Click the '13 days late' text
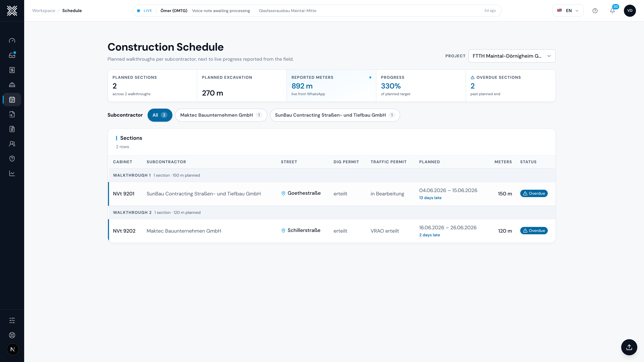This screenshot has height=362, width=644. [430, 198]
